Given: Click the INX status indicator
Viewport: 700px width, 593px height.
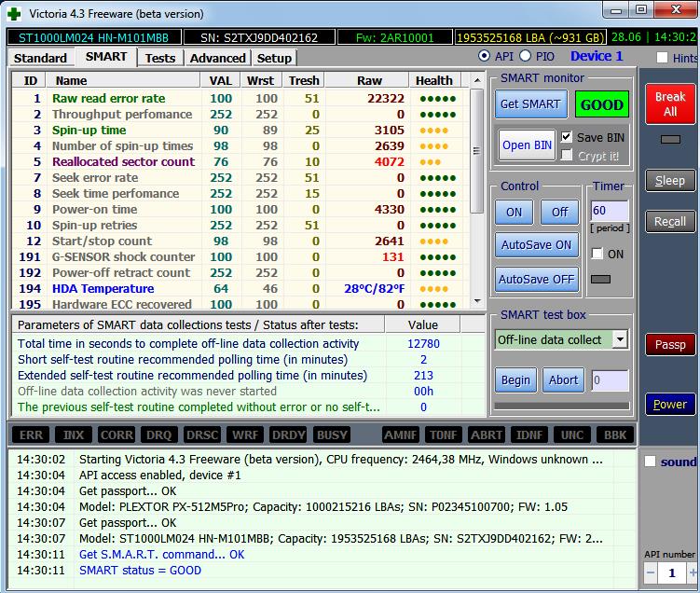Looking at the screenshot, I should (74, 434).
